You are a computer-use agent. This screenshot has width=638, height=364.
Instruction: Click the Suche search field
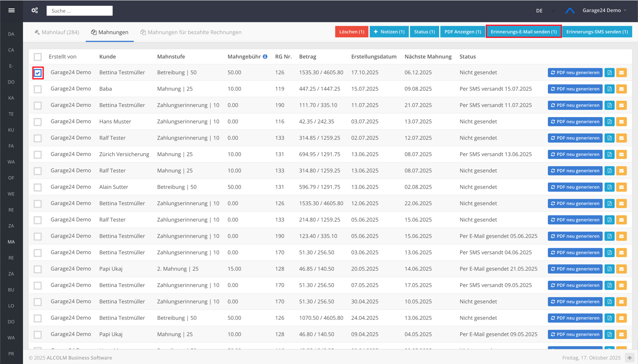[x=79, y=11]
